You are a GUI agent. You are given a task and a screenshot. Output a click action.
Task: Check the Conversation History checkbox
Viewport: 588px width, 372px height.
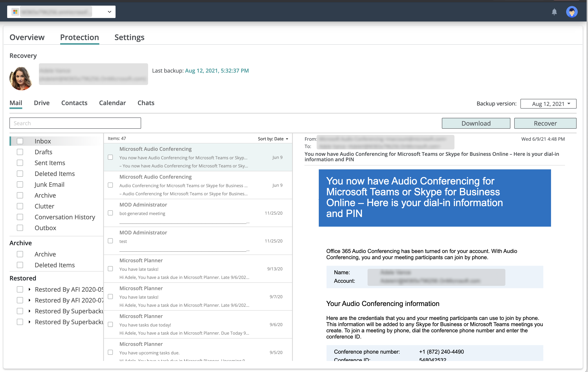pyautogui.click(x=20, y=217)
